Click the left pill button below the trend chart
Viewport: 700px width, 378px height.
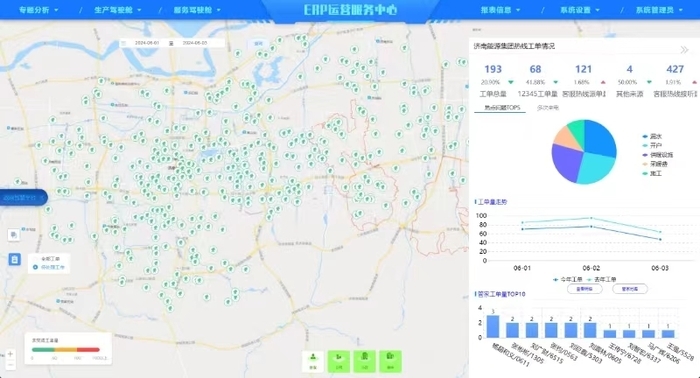click(584, 289)
